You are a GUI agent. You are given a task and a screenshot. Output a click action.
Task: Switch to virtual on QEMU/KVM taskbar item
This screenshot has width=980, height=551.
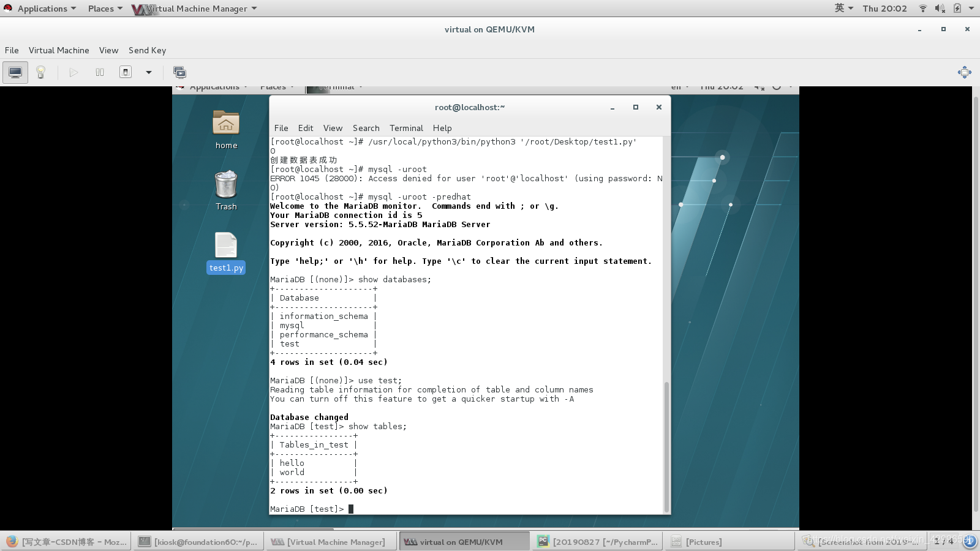464,542
